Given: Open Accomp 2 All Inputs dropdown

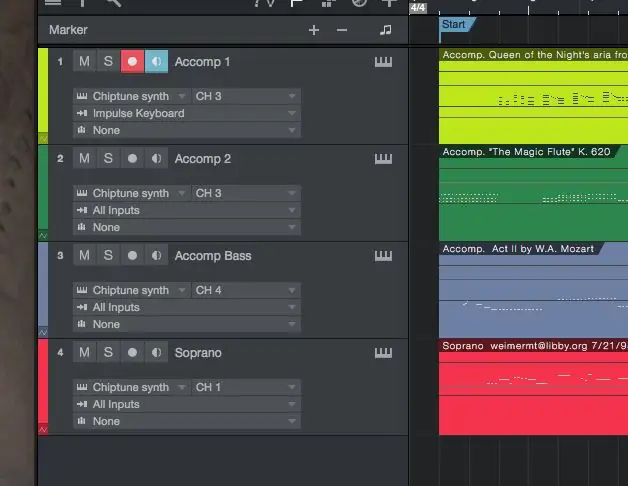Looking at the screenshot, I should (187, 210).
